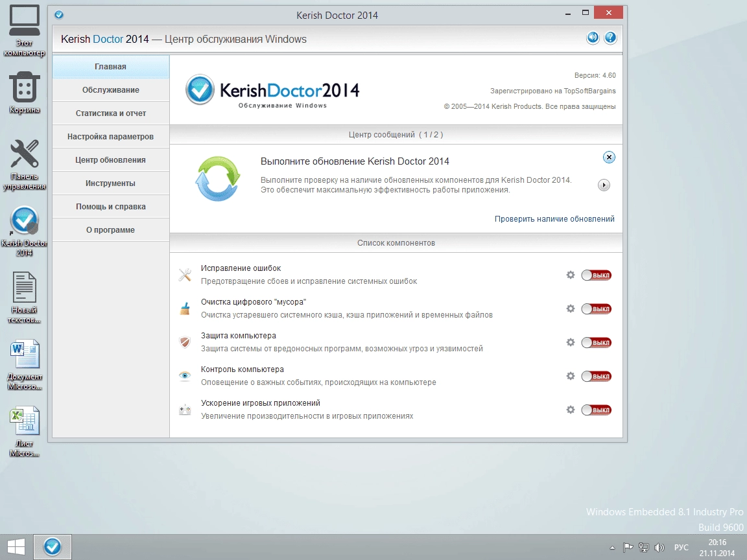
Task: Click Kerish Doctor taskbar button
Action: (53, 546)
